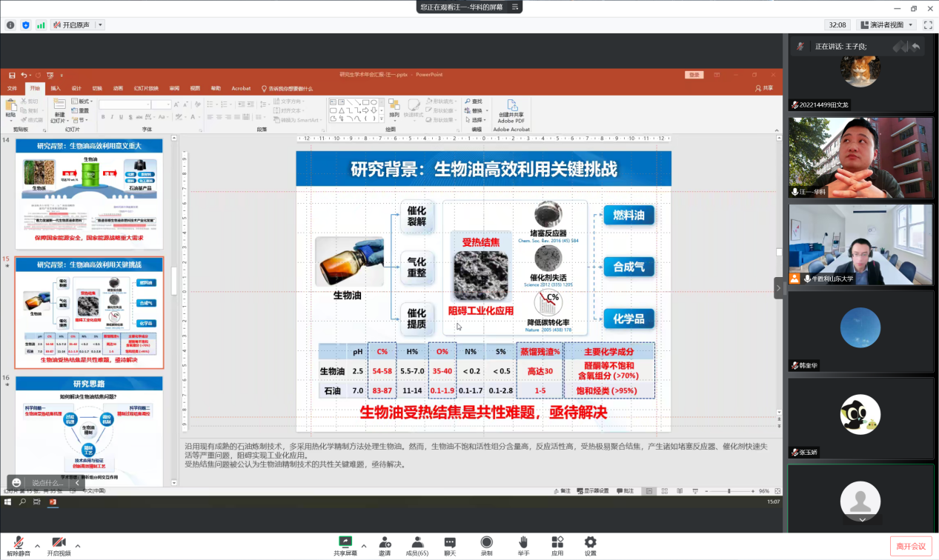
Task: Expand share options arrow beside 共享屏幕
Action: click(x=364, y=546)
